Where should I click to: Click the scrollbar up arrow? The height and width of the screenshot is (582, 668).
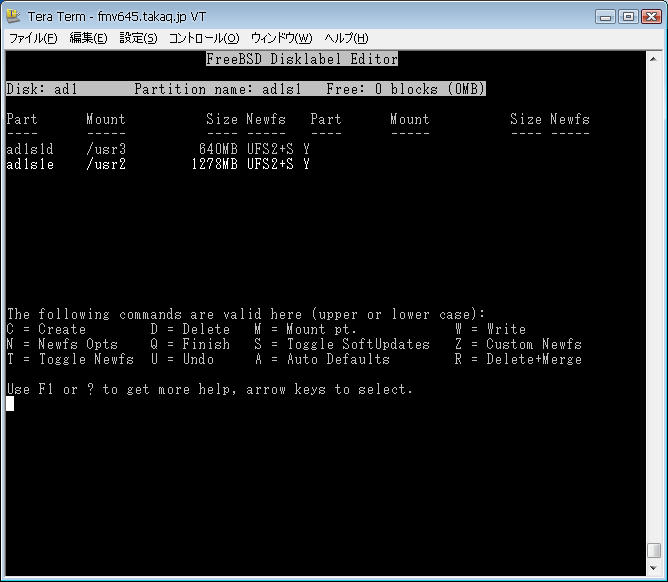click(653, 59)
